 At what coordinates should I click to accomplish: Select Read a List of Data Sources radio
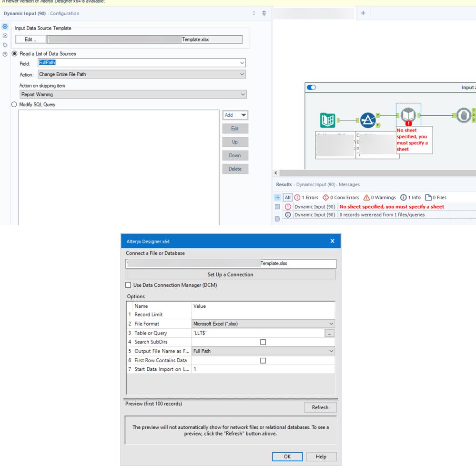pyautogui.click(x=14, y=53)
